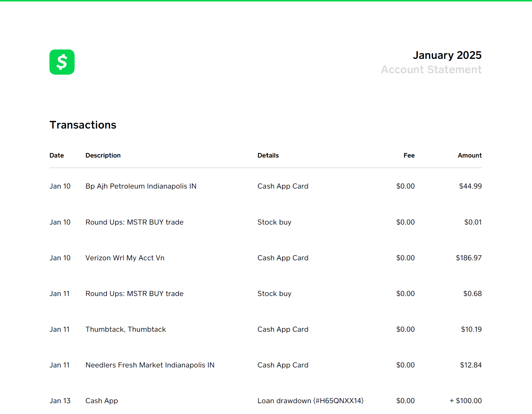Viewport: 532px width, 414px height.
Task: Click the Transactions section heading
Action: coord(83,125)
